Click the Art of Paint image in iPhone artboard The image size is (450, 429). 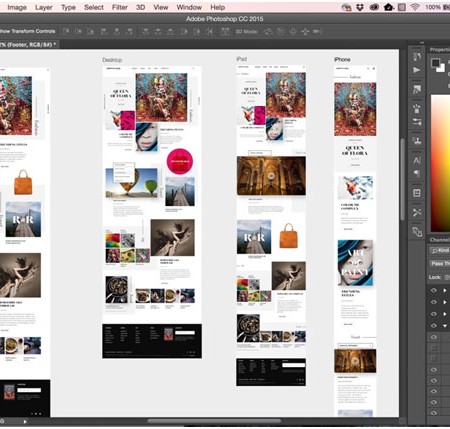[x=355, y=263]
